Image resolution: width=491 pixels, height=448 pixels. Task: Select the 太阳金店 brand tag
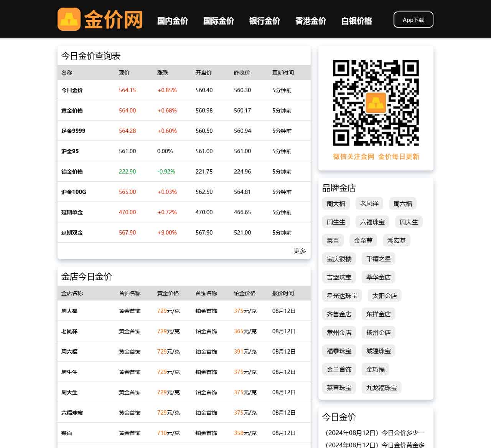(385, 296)
